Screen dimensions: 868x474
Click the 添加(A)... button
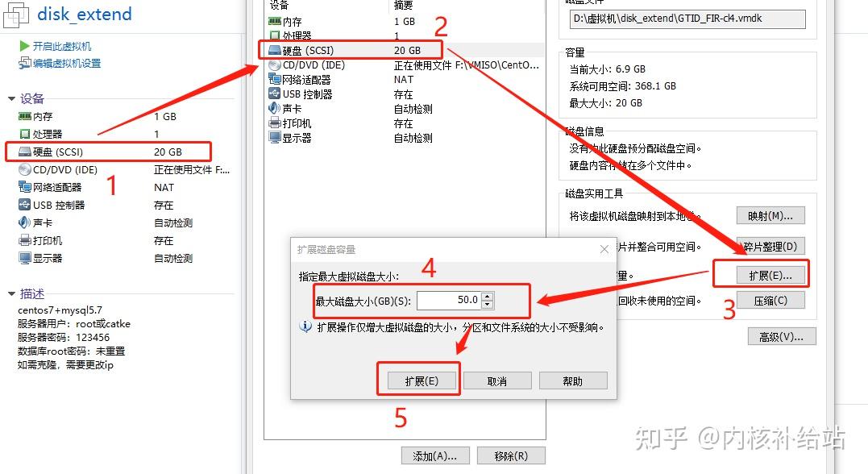click(435, 455)
